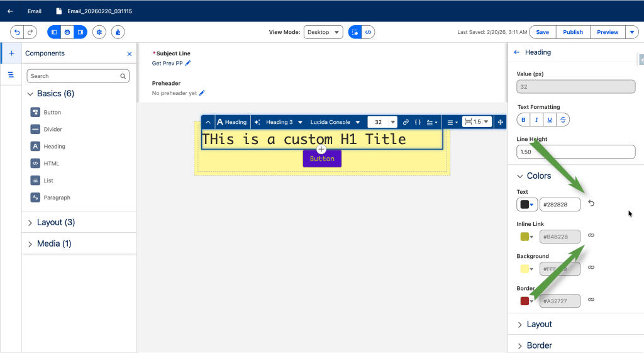
Task: Edit subject line with the pencil icon
Action: (188, 64)
